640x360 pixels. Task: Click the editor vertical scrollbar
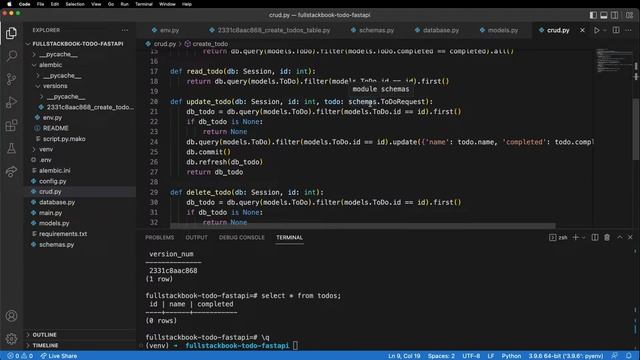coord(636,129)
